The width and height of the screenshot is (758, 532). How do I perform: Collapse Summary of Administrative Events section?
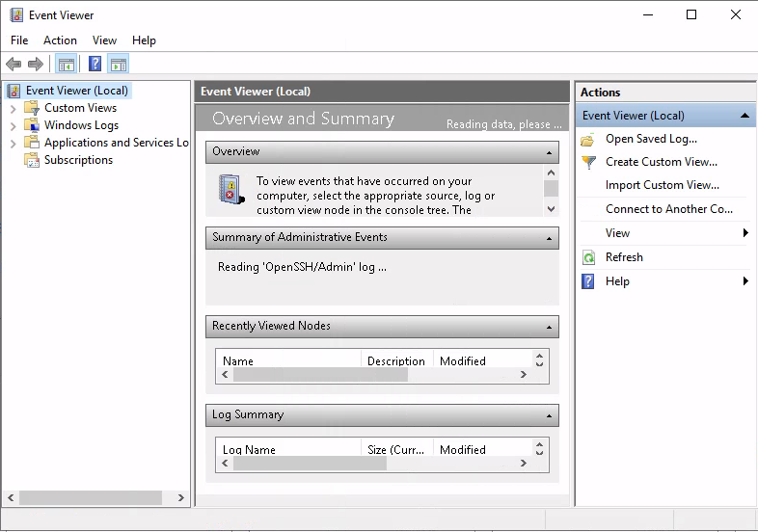coord(549,238)
